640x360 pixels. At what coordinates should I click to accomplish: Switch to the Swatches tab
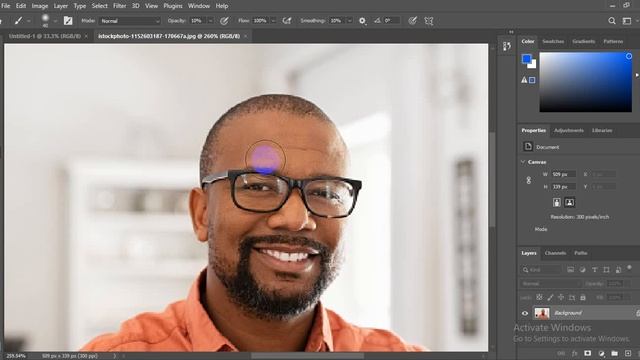553,41
